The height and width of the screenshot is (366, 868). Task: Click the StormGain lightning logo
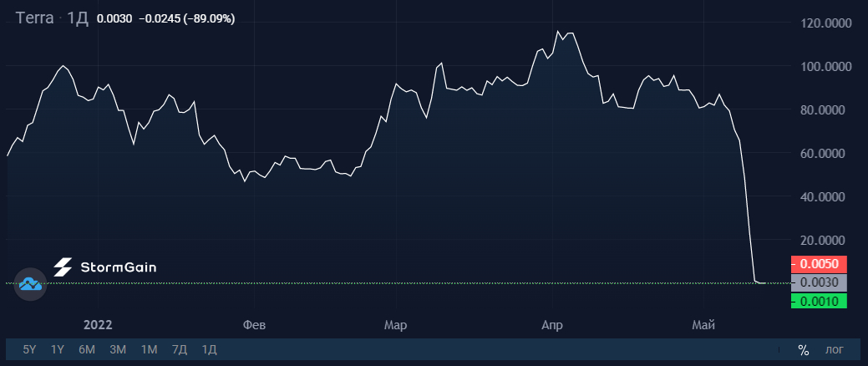(x=63, y=267)
